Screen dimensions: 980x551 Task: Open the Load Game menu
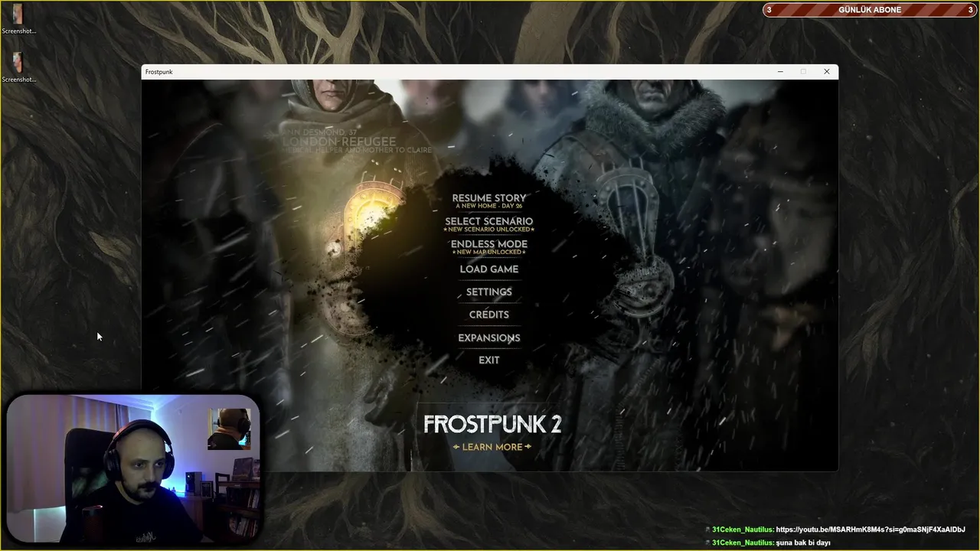[488, 269]
